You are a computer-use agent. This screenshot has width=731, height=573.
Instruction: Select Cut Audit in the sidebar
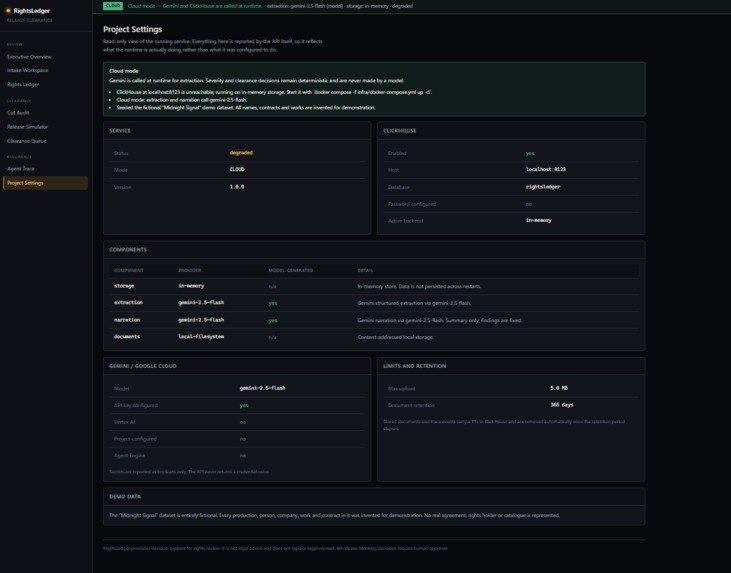[x=18, y=113]
